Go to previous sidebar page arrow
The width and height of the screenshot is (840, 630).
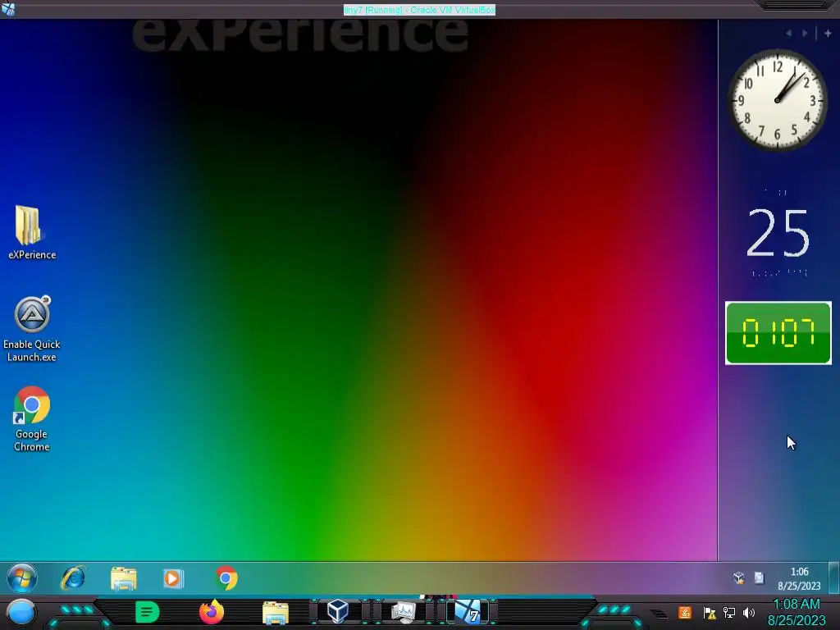click(788, 33)
